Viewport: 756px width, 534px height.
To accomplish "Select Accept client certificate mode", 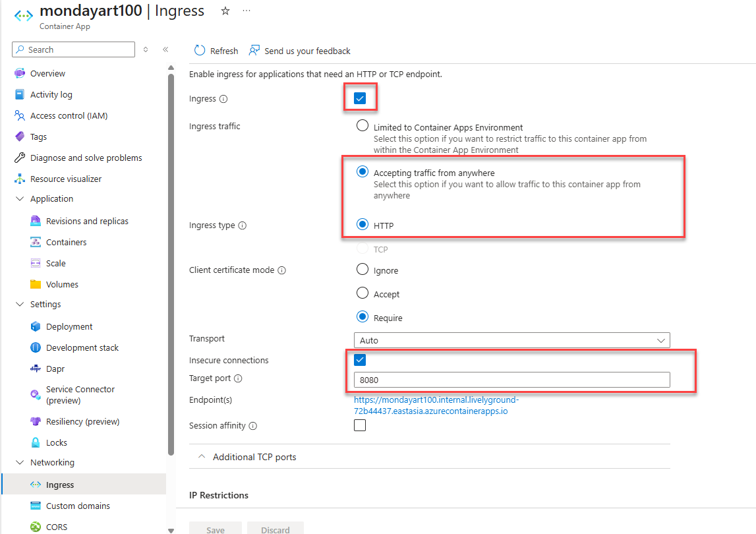I will click(362, 293).
